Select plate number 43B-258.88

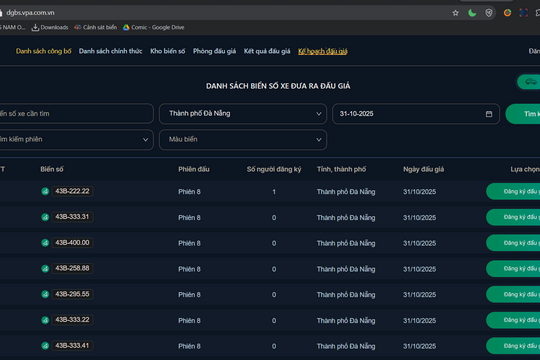pos(72,268)
